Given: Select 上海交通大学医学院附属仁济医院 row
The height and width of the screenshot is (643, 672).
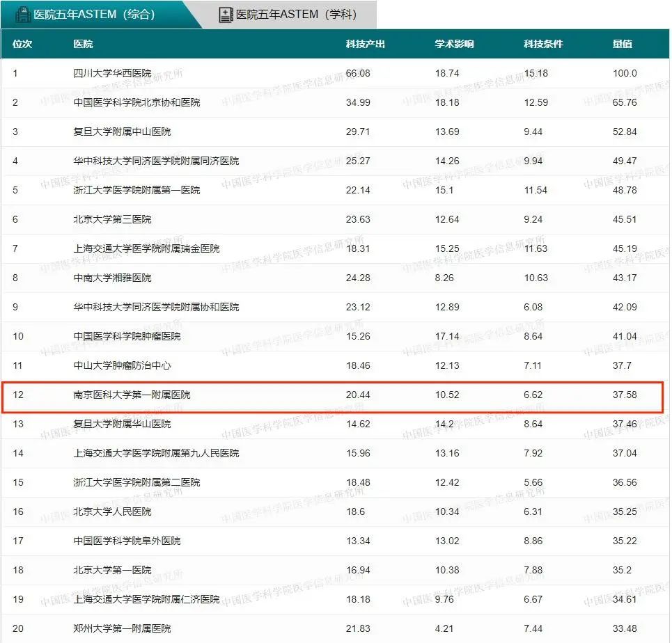Looking at the screenshot, I should point(335,599).
